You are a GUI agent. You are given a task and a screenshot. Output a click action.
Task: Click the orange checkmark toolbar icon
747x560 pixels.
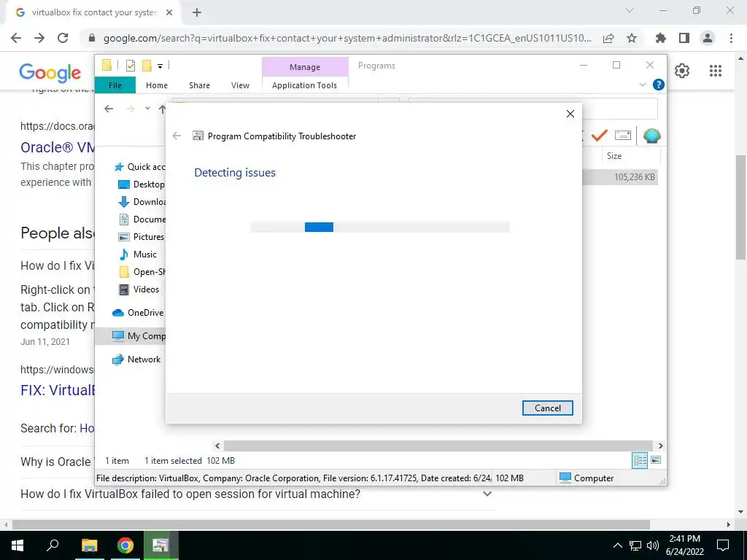599,135
